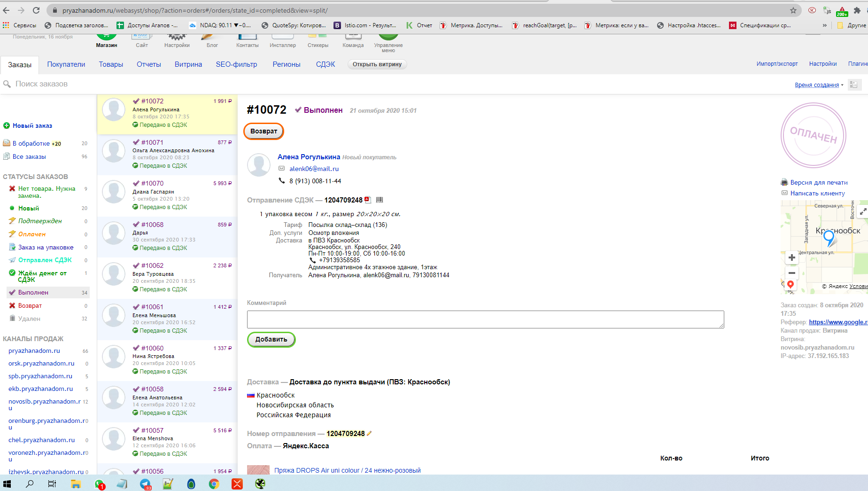Open the Импорт/экспорт link
868x491 pixels.
pyautogui.click(x=777, y=64)
